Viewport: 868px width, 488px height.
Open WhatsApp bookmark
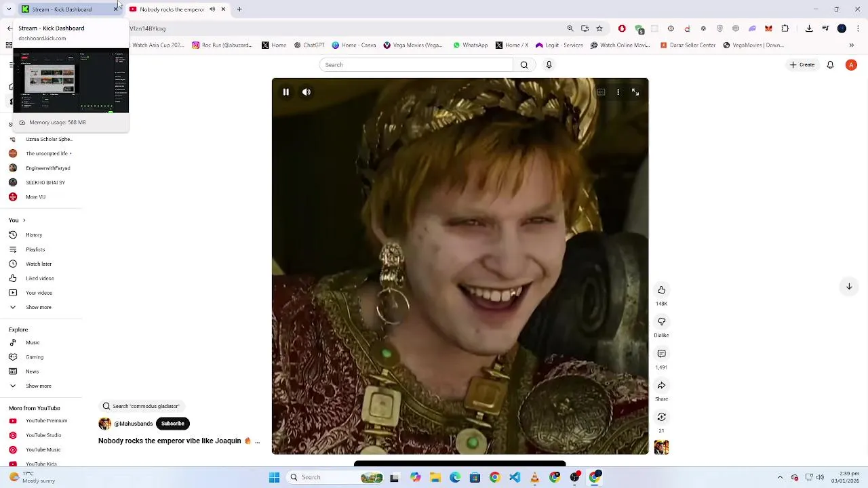click(x=470, y=45)
